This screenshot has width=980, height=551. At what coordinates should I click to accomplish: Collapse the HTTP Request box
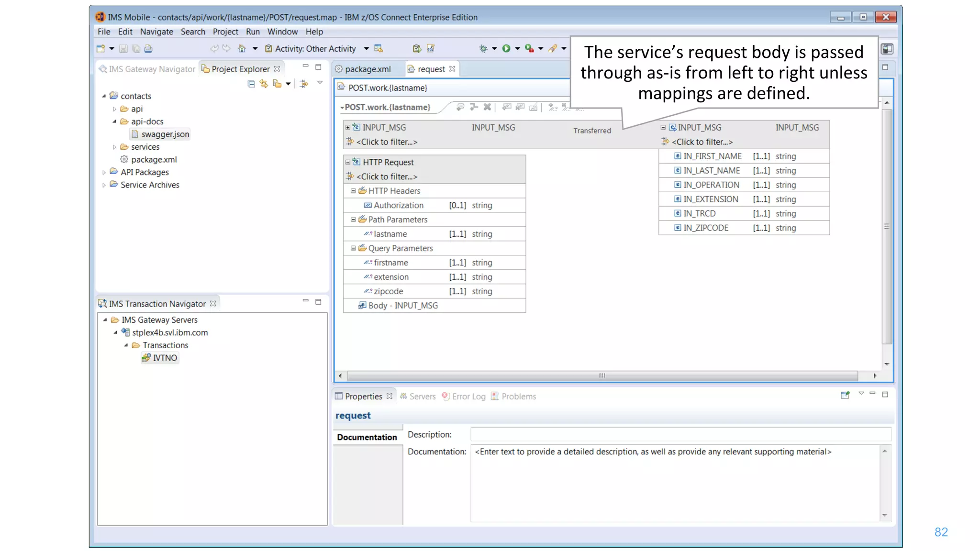click(348, 162)
